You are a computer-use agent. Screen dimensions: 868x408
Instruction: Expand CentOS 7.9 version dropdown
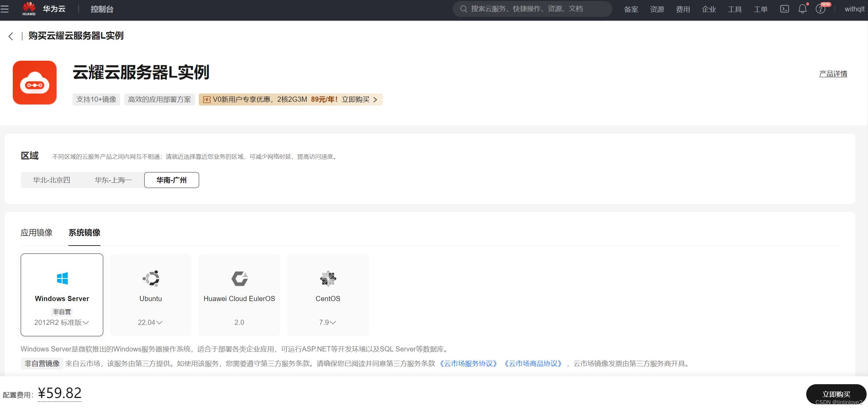pos(328,322)
